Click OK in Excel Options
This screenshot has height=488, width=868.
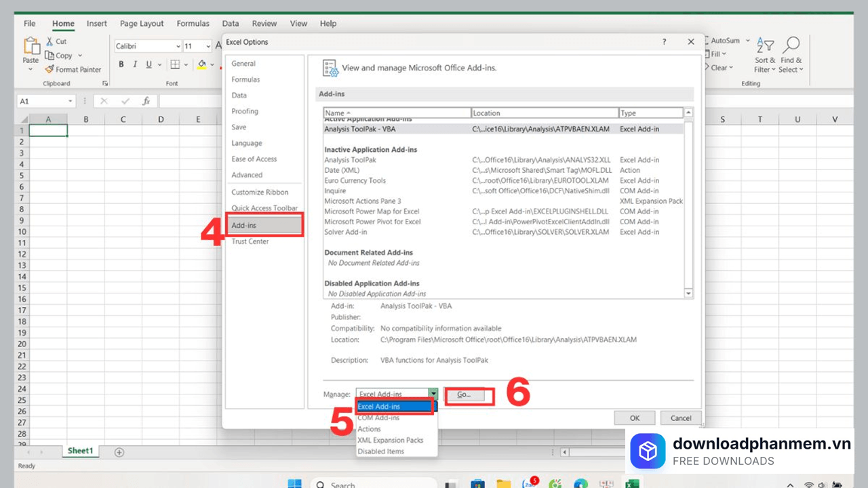tap(635, 418)
